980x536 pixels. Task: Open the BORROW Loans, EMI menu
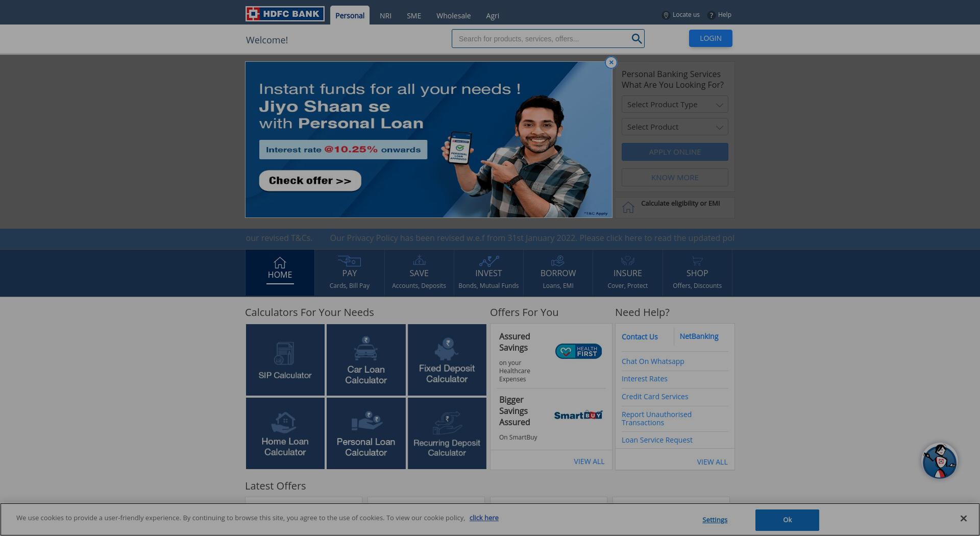click(x=558, y=273)
